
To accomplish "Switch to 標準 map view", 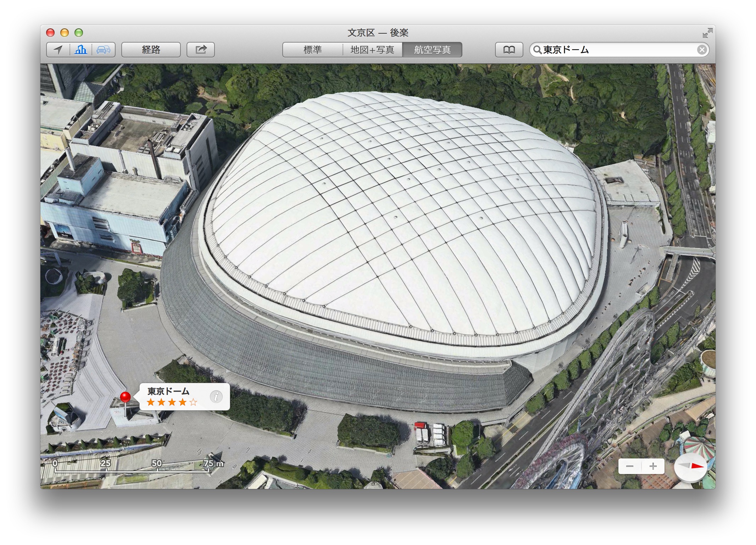I will (x=312, y=50).
